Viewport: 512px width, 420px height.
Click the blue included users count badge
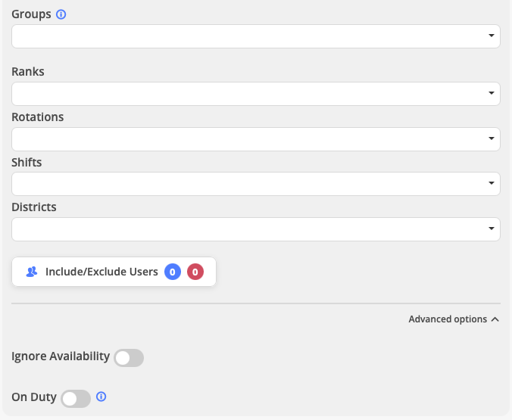(x=173, y=272)
